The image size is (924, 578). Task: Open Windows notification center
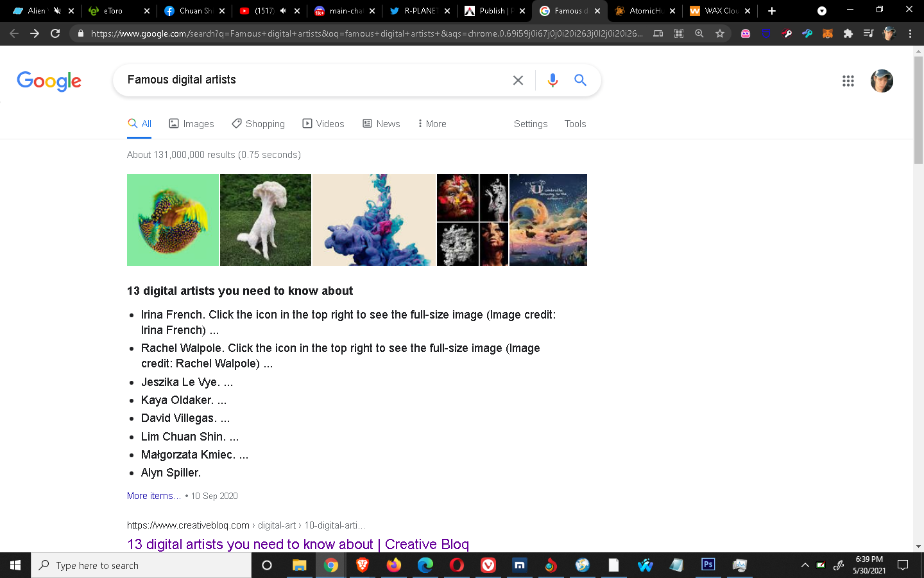tap(903, 565)
